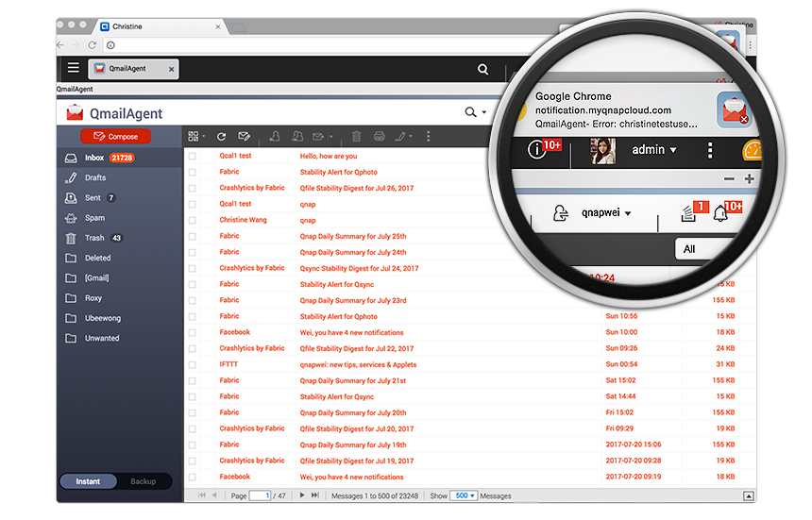The image size is (812, 520).
Task: Open the hamburger main menu
Action: coord(74,68)
